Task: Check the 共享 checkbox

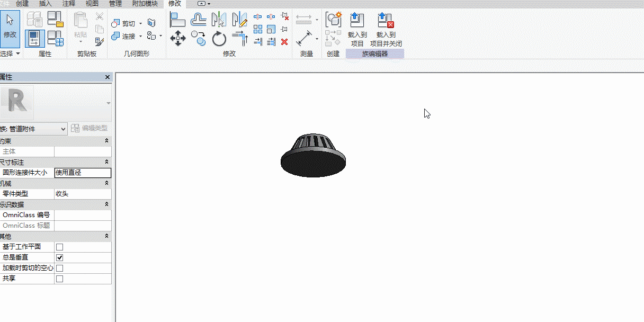Action: tap(59, 279)
